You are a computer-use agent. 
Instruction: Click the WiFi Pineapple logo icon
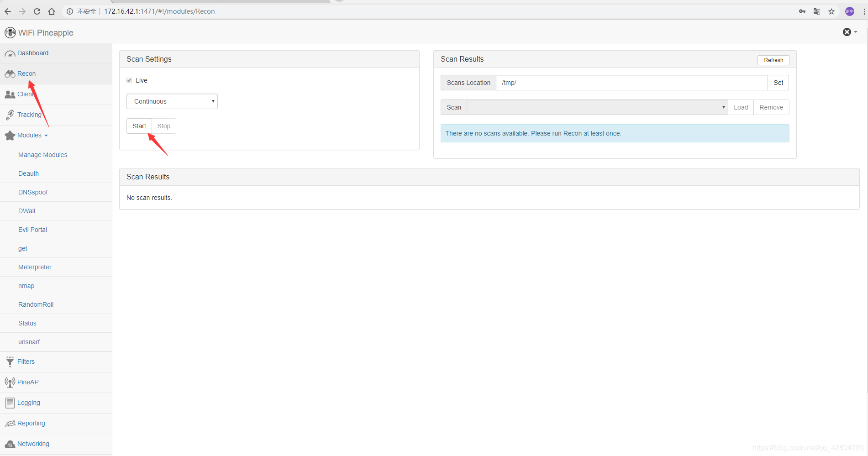point(10,32)
